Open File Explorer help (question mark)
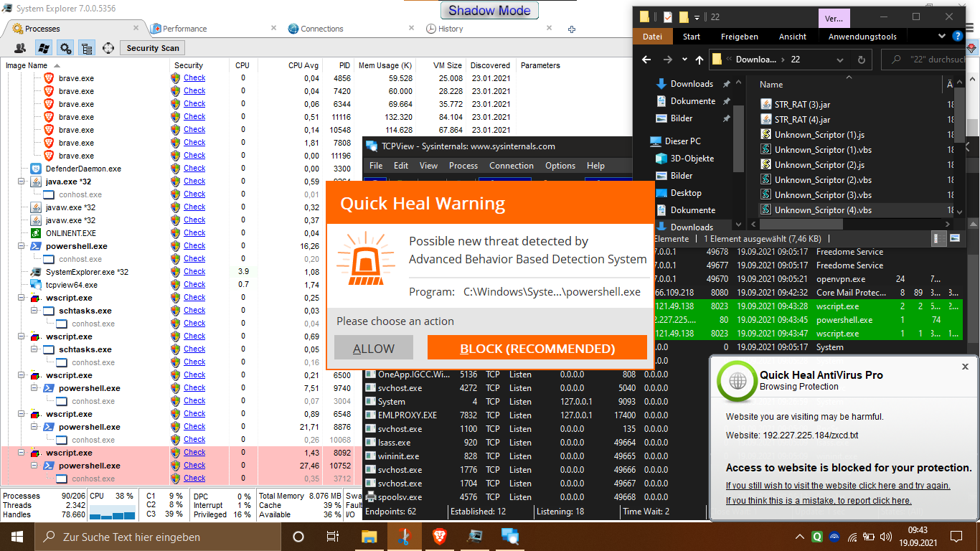This screenshot has width=980, height=551. click(x=958, y=37)
